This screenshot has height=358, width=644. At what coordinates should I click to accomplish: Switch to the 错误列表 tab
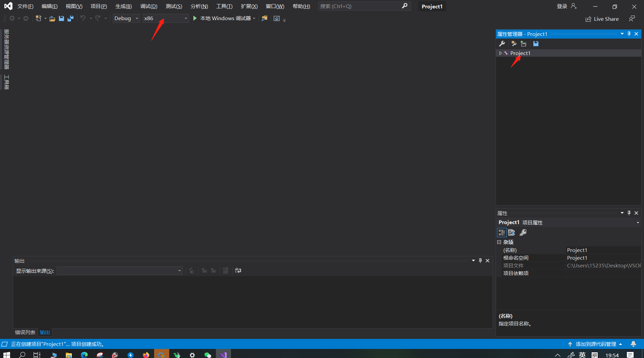pyautogui.click(x=25, y=332)
